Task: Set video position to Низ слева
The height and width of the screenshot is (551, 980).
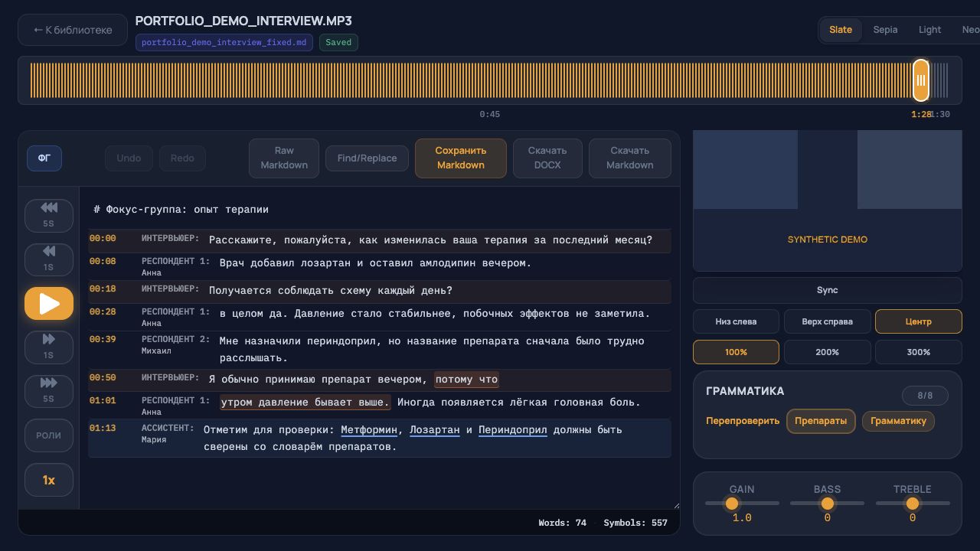Action: pyautogui.click(x=736, y=321)
